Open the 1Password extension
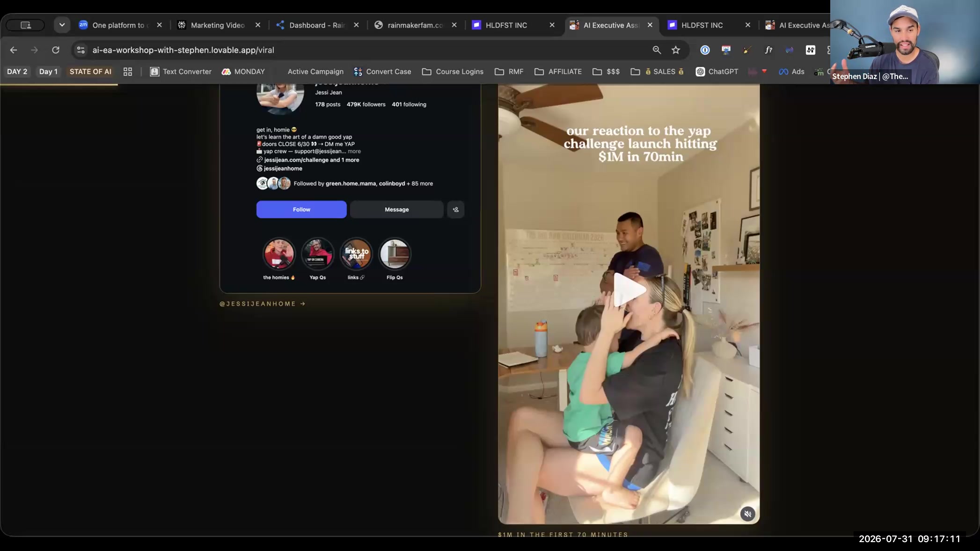 pos(705,50)
